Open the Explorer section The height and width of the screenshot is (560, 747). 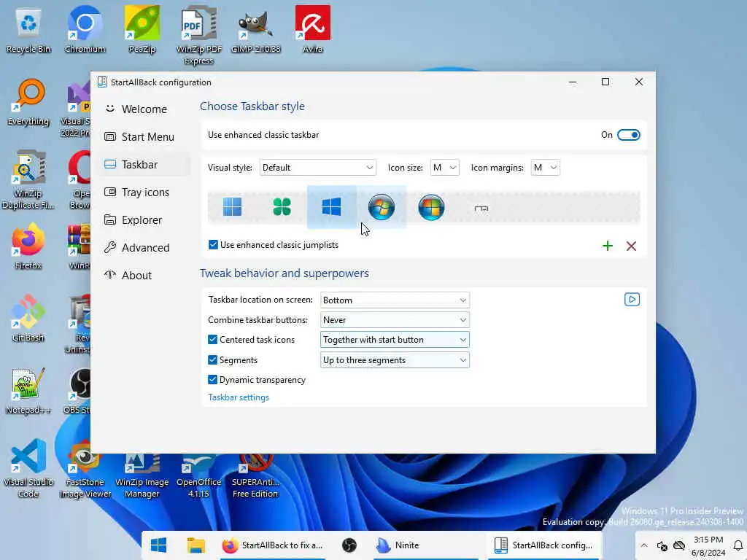[x=144, y=220]
